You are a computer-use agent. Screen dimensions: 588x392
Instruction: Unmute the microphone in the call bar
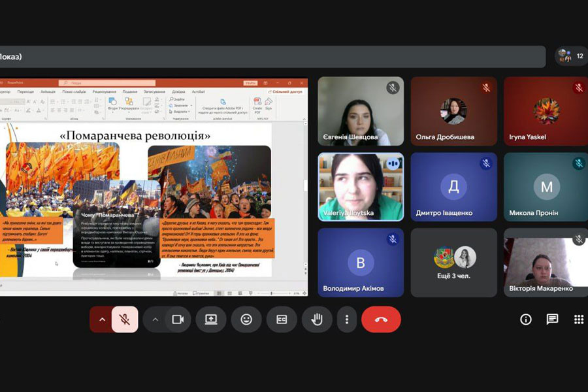pos(124,319)
